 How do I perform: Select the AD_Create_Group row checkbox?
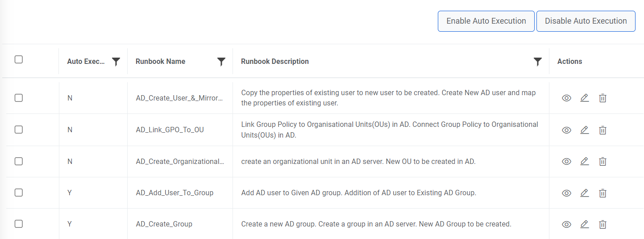tap(19, 224)
